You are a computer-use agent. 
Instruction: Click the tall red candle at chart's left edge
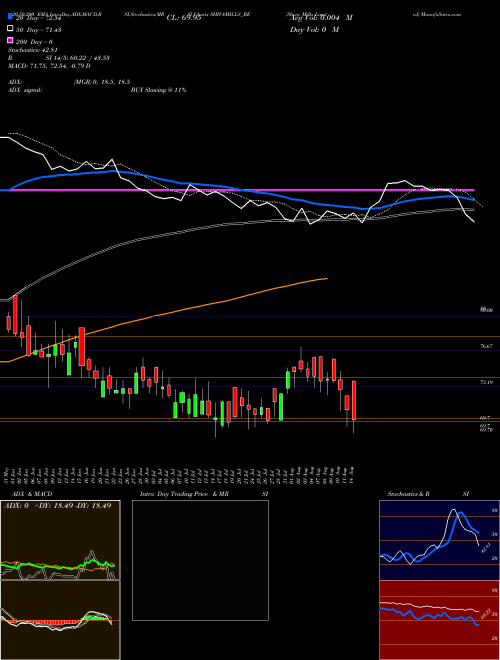[x=15, y=315]
